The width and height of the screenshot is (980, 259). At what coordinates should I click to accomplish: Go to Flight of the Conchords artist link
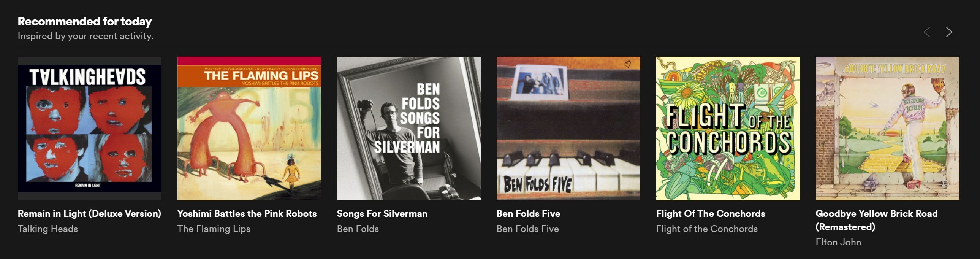[707, 229]
